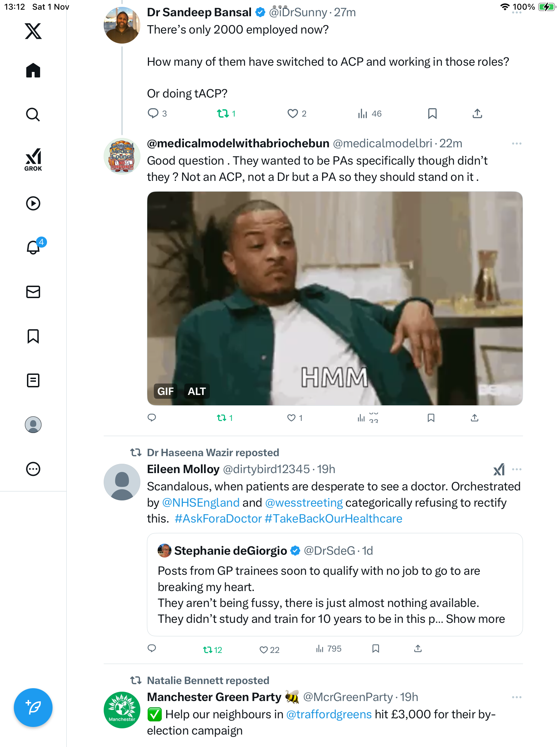This screenshot has width=560, height=747.
Task: Open Bookmarks in the sidebar
Action: click(33, 336)
